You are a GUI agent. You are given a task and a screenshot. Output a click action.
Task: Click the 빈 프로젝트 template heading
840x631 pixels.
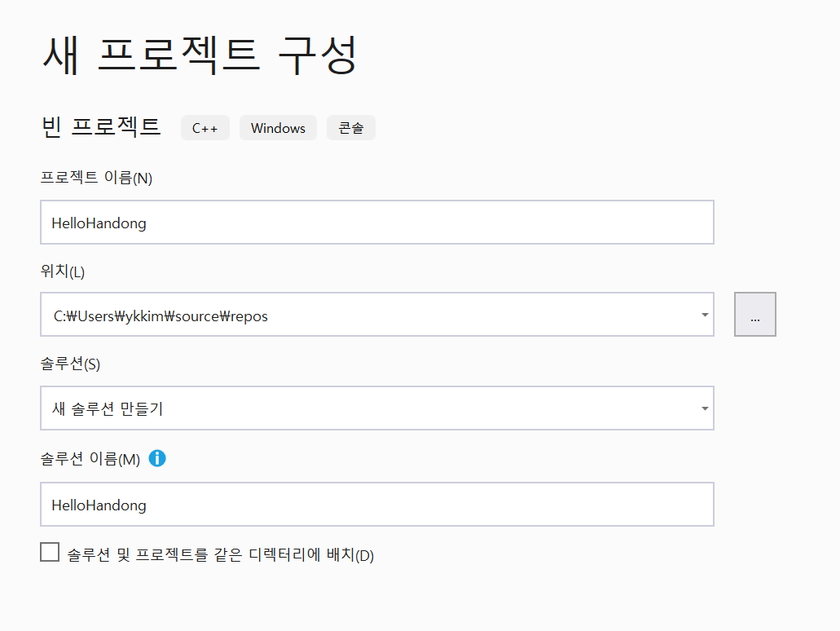click(x=101, y=127)
